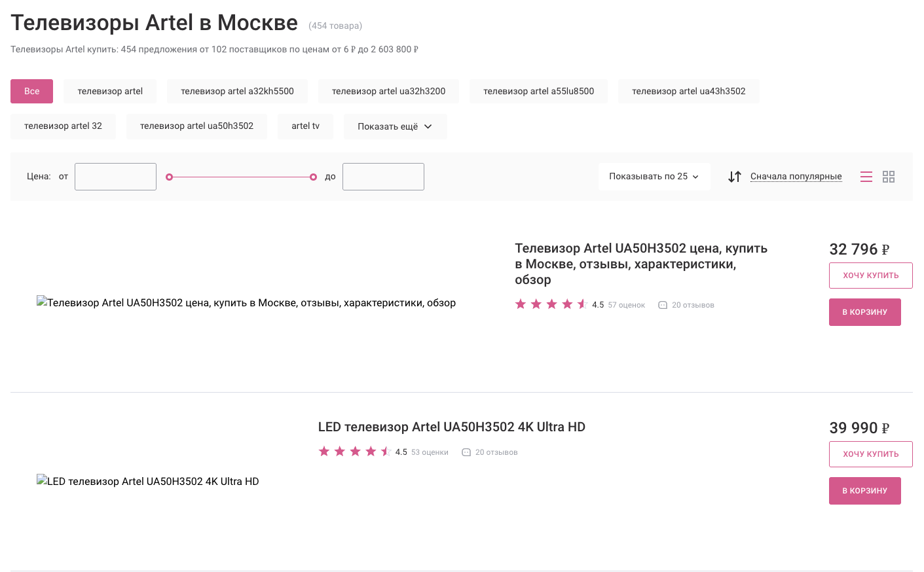The image size is (924, 572).
Task: Select the 'телевизор artel a32kh5500' tag
Action: click(x=237, y=91)
